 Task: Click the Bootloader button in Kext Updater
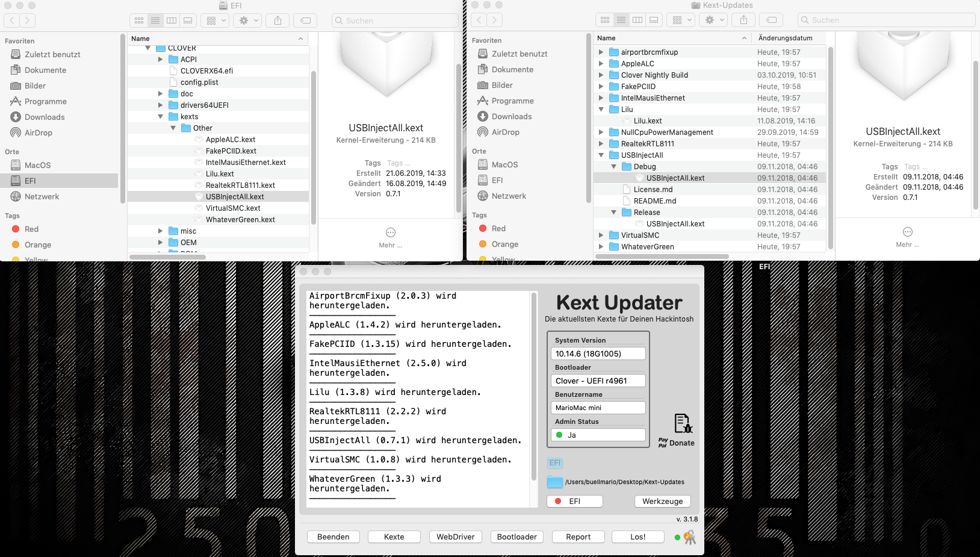click(517, 537)
